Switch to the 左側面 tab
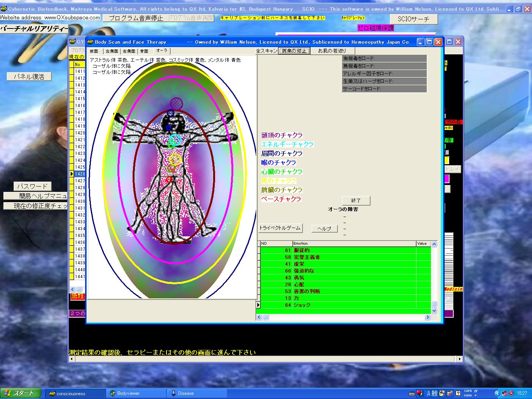 (112, 51)
